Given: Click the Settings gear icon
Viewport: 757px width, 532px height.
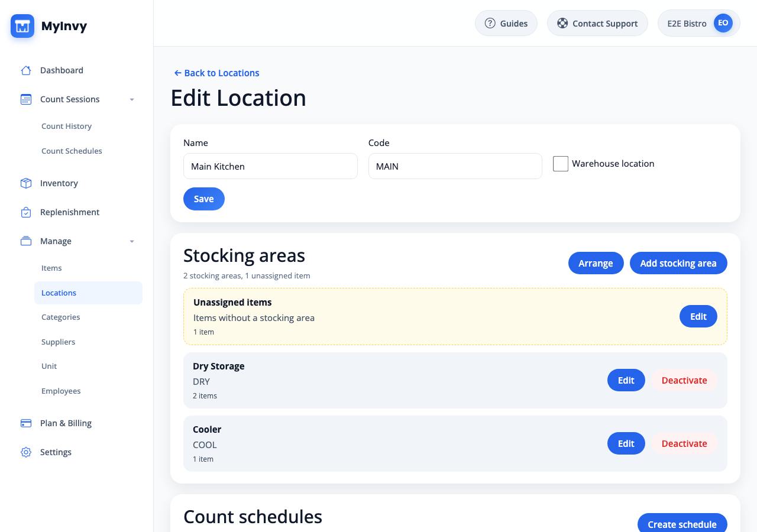Looking at the screenshot, I should coord(26,452).
